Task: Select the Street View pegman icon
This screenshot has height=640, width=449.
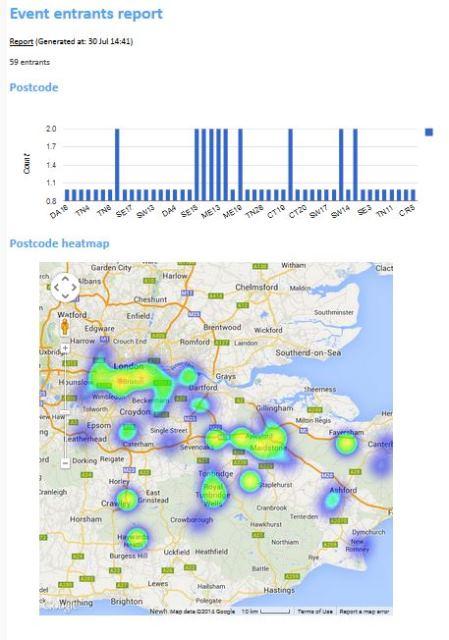Action: click(64, 327)
